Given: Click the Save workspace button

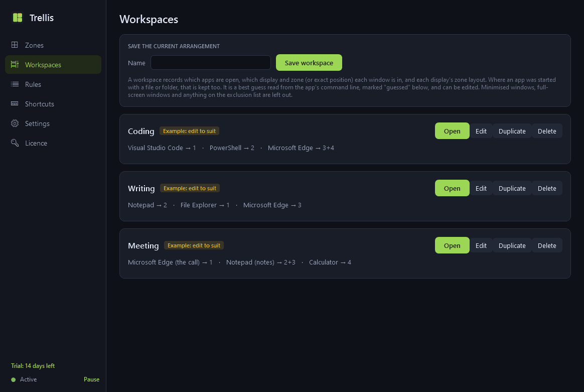Looking at the screenshot, I should click(x=309, y=63).
